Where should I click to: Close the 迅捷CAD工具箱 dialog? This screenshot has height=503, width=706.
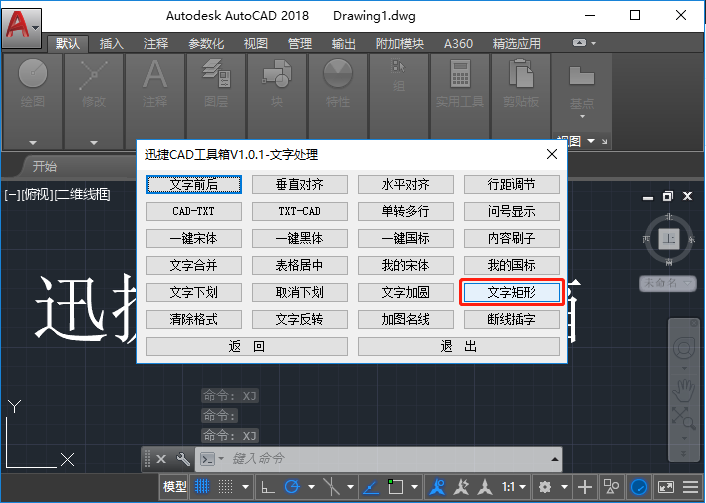(552, 154)
